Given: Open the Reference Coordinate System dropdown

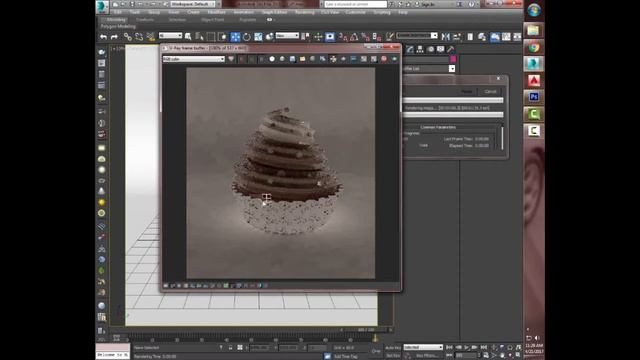Looking at the screenshot, I should [x=287, y=36].
